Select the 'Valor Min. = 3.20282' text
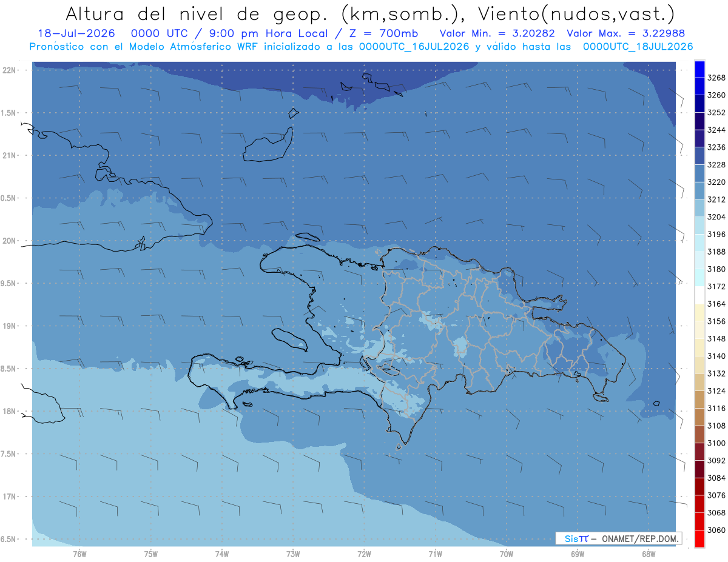 [x=497, y=33]
